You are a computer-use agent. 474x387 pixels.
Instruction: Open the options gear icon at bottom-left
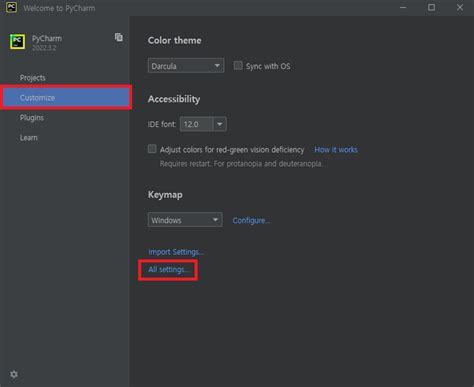pyautogui.click(x=14, y=374)
